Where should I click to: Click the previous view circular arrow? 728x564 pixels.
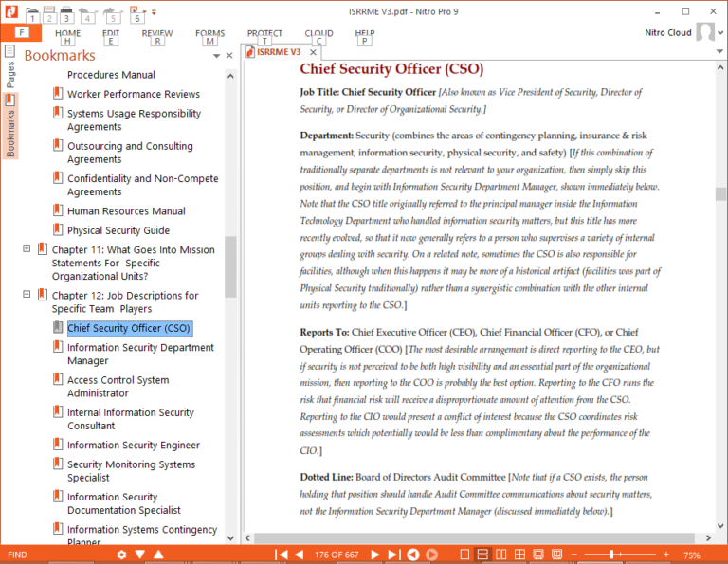(x=413, y=555)
